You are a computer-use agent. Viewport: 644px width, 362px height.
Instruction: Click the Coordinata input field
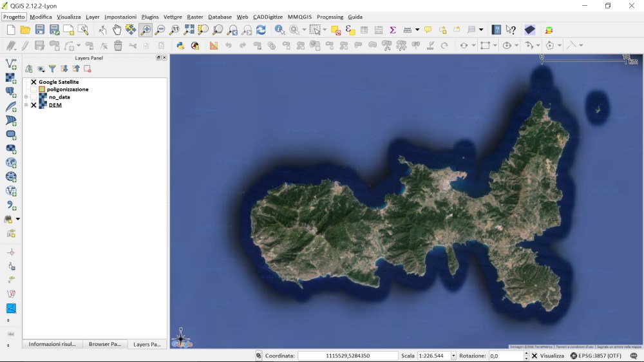[x=348, y=356]
